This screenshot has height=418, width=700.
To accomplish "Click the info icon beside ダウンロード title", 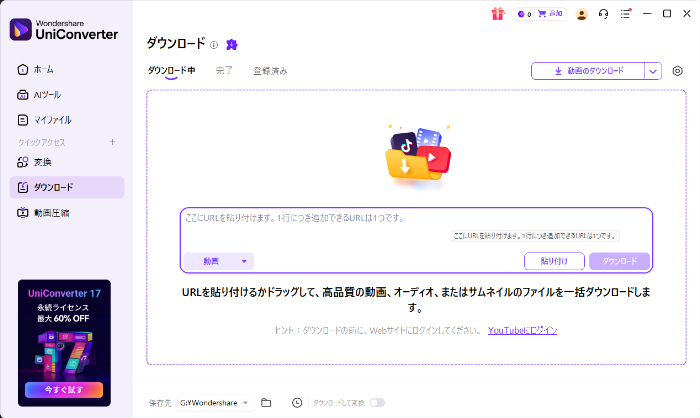I will click(214, 45).
